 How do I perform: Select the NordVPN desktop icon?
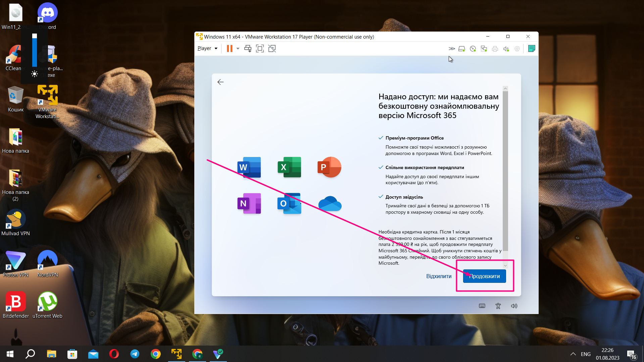47,264
